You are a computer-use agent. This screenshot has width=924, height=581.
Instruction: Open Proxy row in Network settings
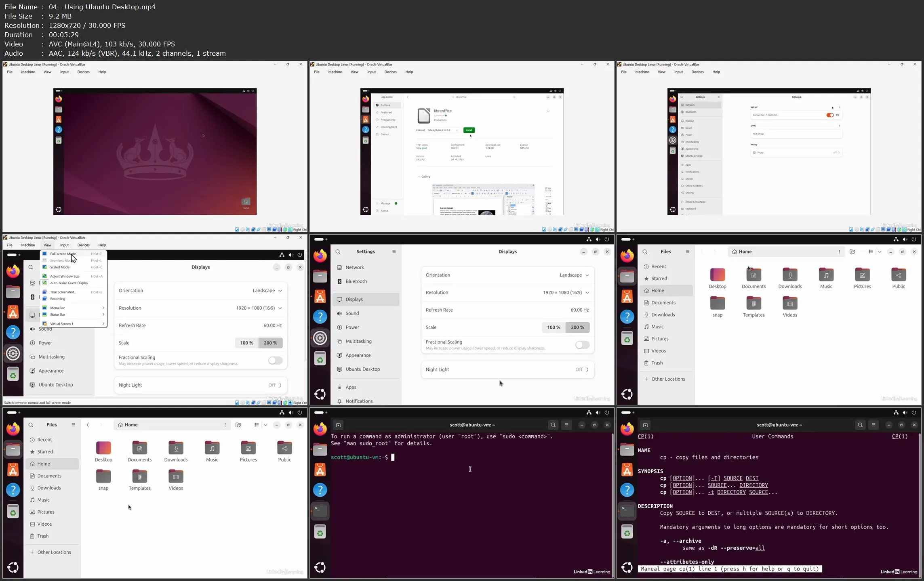tap(796, 153)
